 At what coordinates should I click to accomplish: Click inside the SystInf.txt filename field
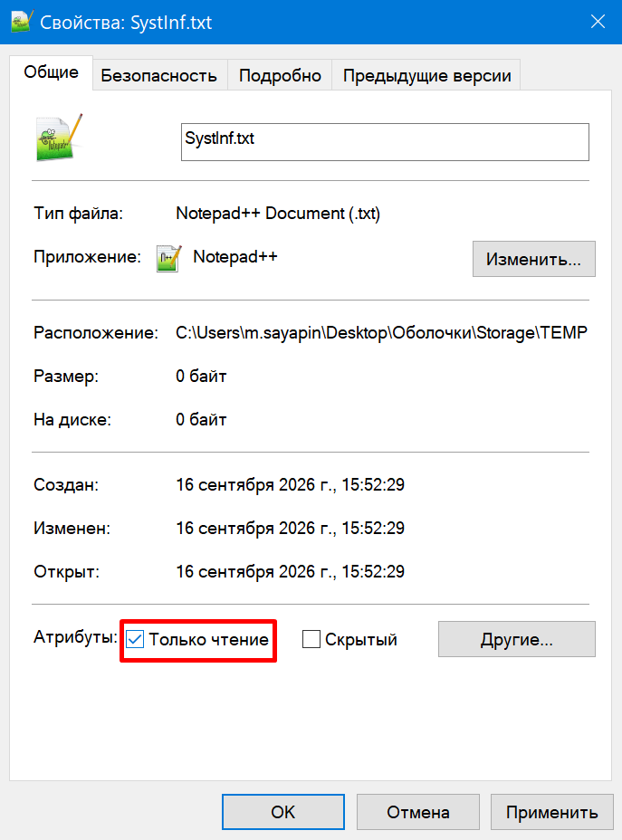click(385, 142)
